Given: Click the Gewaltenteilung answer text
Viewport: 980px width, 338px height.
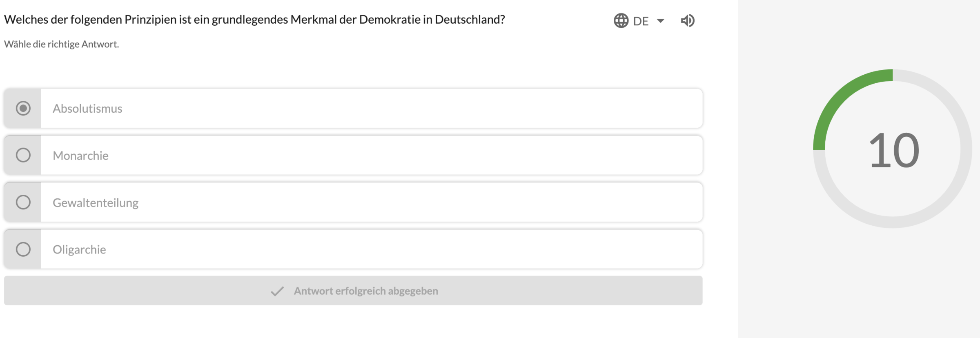Looking at the screenshot, I should 96,202.
